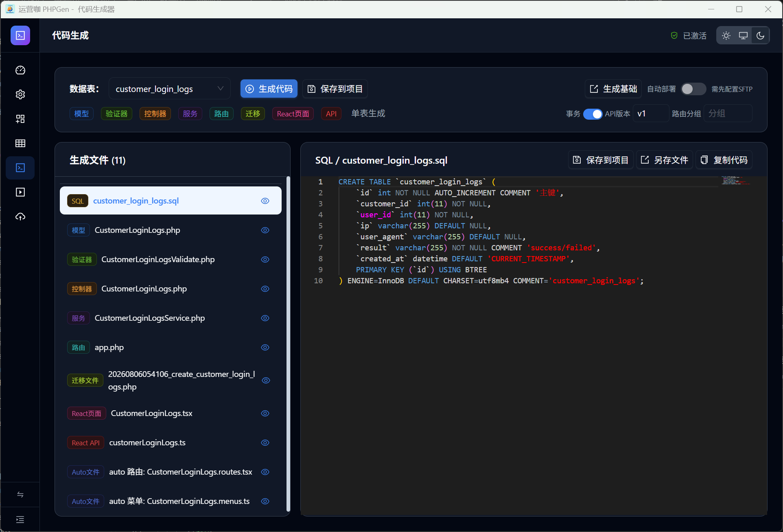Preview customer_login_logs.sql with eye icon
The height and width of the screenshot is (532, 783).
tap(265, 201)
